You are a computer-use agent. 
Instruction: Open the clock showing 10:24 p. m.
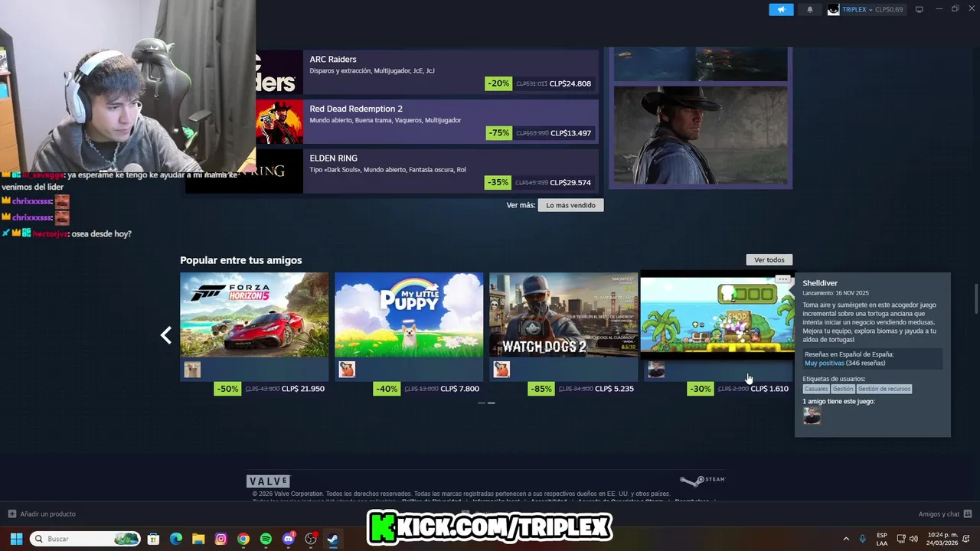click(x=942, y=539)
